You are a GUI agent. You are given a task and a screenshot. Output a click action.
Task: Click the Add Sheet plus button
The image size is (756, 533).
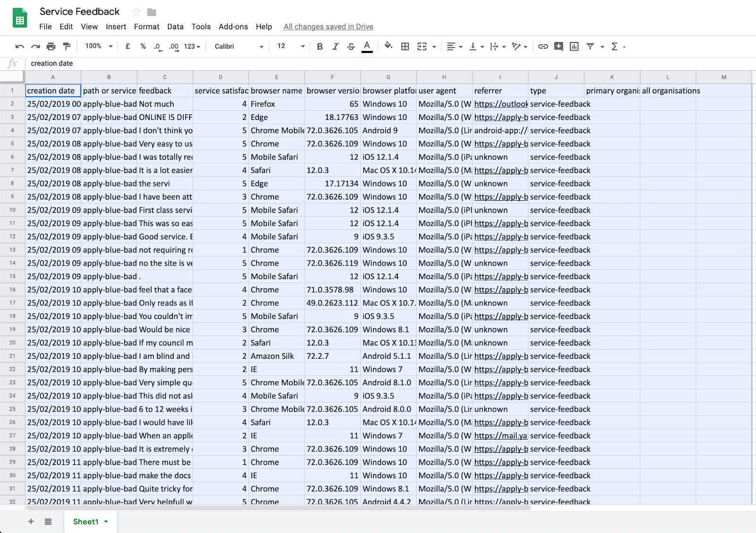click(x=31, y=522)
